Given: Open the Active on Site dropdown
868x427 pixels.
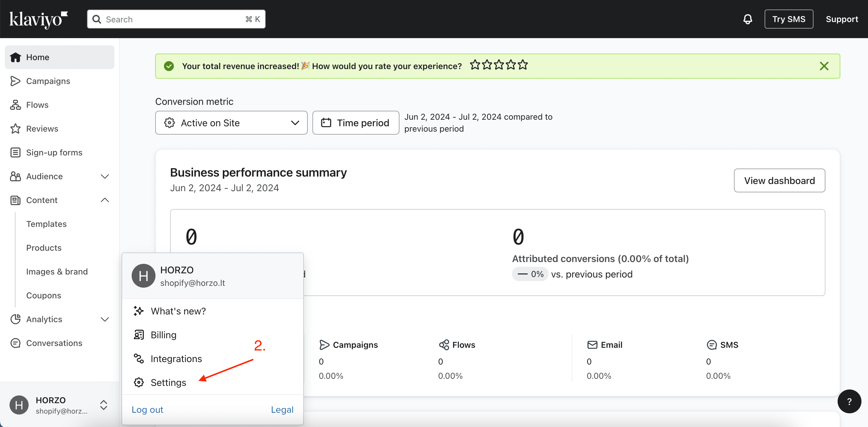Looking at the screenshot, I should coord(231,123).
